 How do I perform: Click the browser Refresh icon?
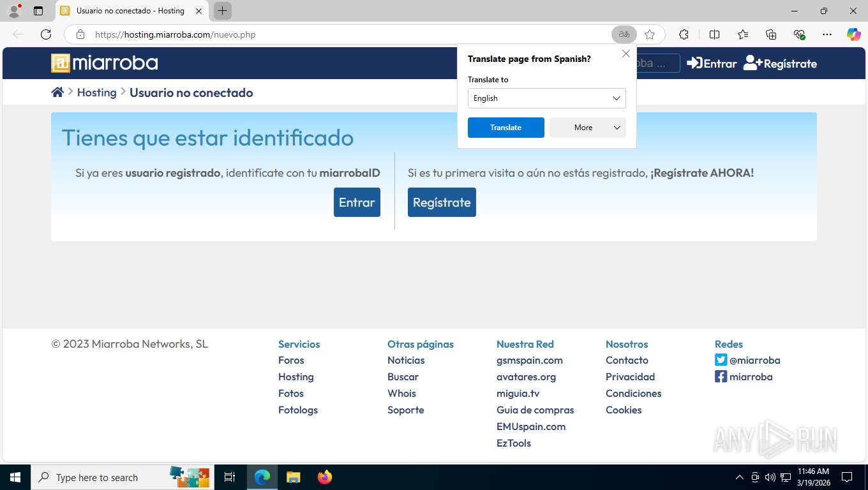coord(46,34)
